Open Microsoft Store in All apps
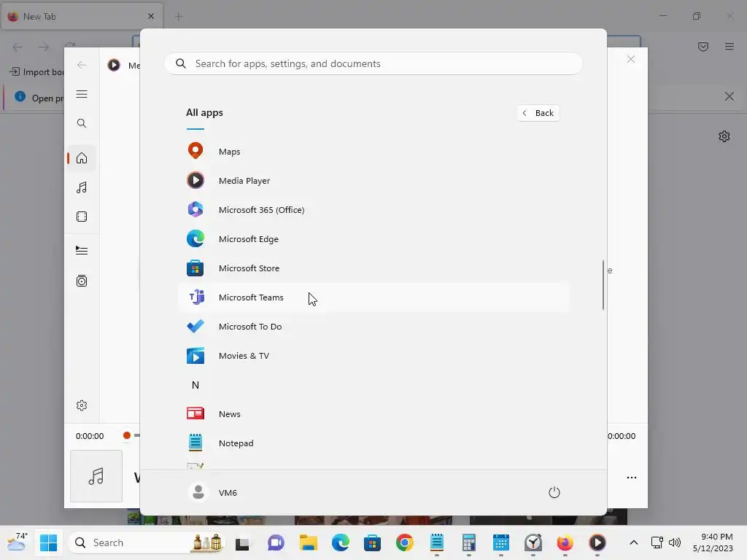Image resolution: width=747 pixels, height=560 pixels. 373,268
